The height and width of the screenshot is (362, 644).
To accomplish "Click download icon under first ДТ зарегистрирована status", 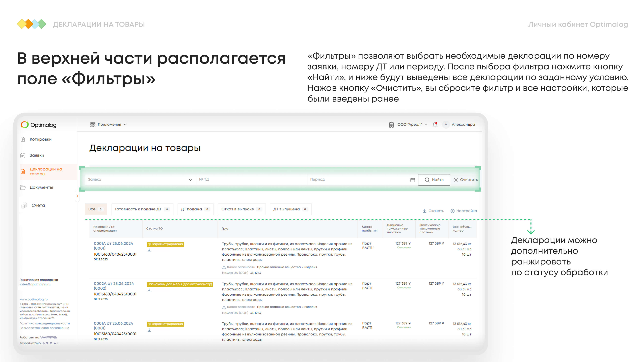I will click(x=149, y=250).
